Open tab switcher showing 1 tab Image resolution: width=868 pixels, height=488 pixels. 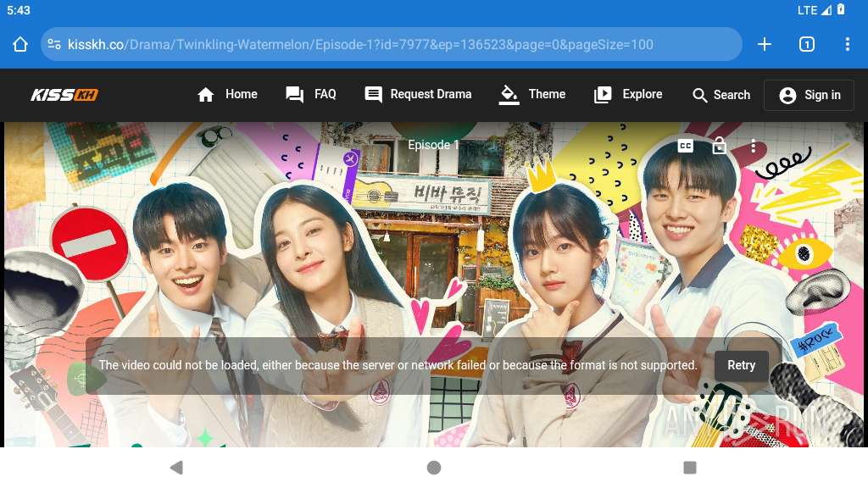coord(807,44)
